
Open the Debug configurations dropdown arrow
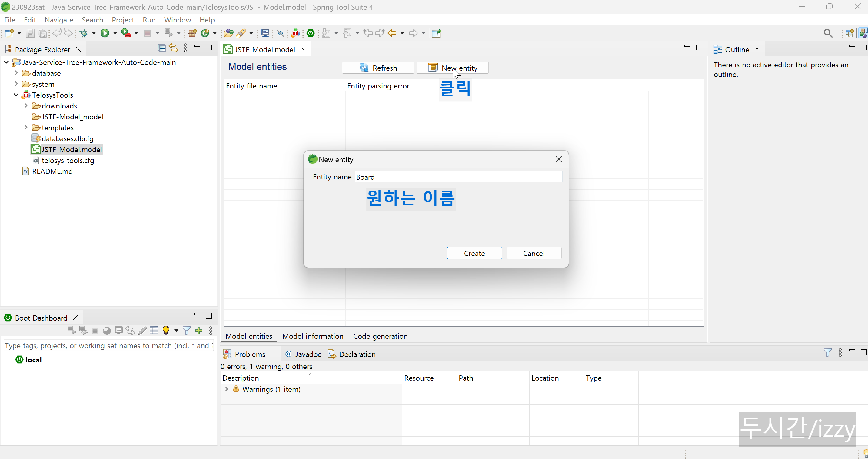(94, 33)
